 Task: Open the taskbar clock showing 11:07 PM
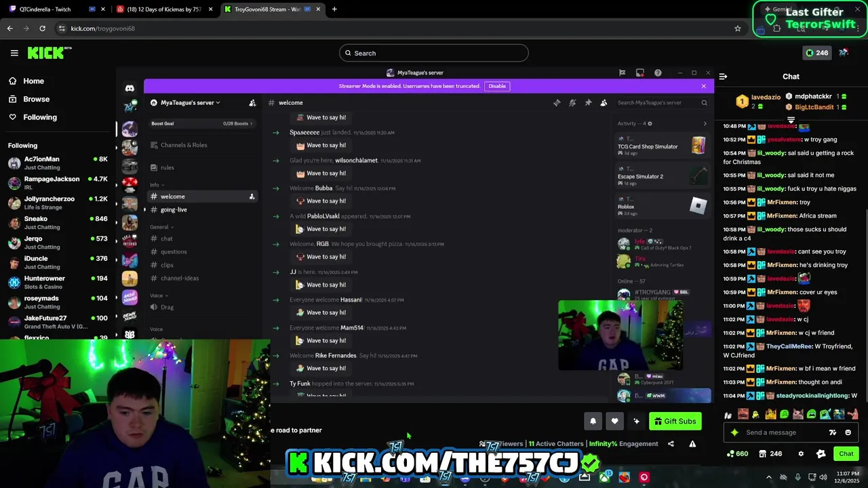tap(847, 477)
